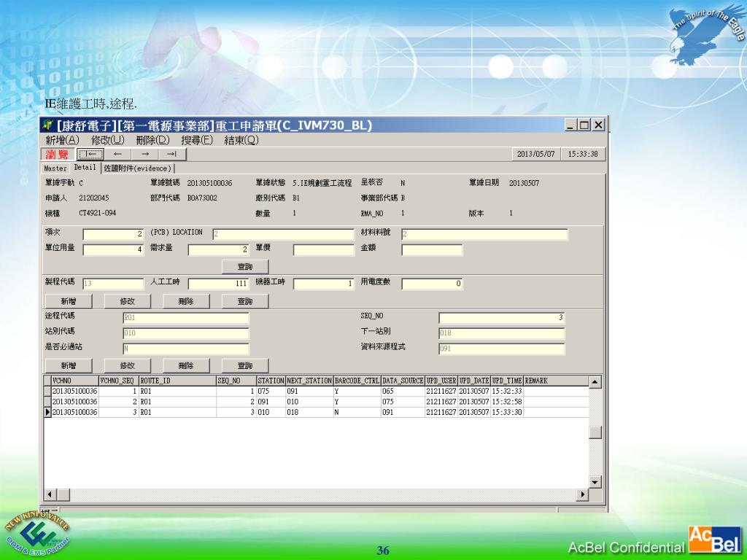
Task: Click the horizontal scrollbar left arrow in grid
Action: pos(50,495)
